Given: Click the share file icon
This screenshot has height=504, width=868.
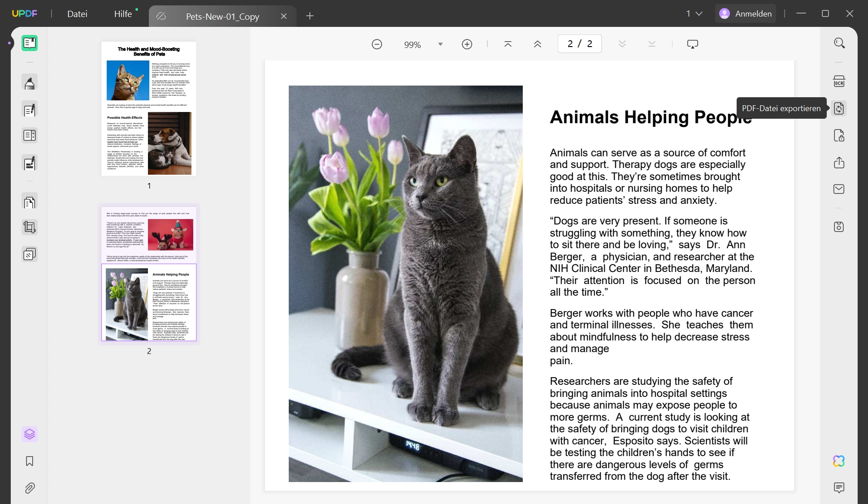Looking at the screenshot, I should (x=839, y=162).
